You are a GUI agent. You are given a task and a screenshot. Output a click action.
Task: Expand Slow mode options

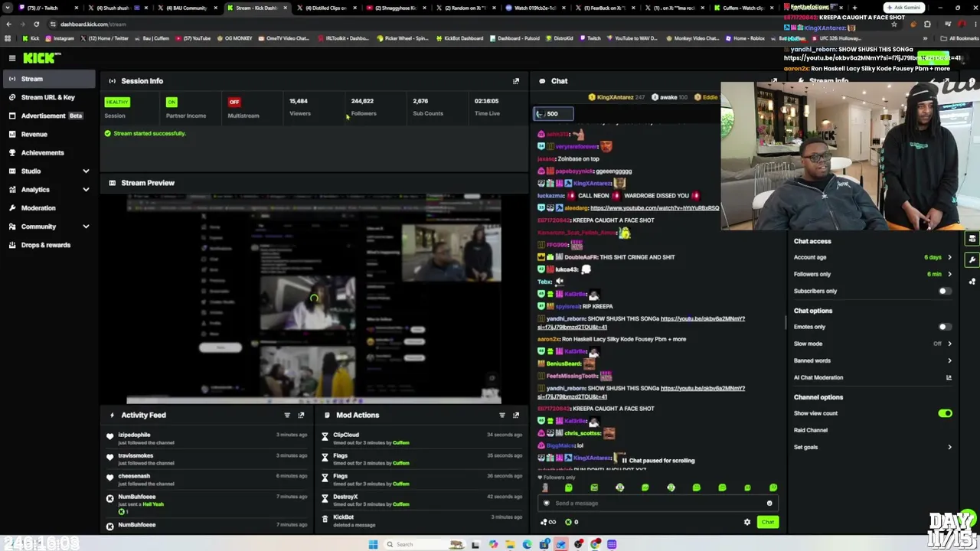tap(949, 344)
